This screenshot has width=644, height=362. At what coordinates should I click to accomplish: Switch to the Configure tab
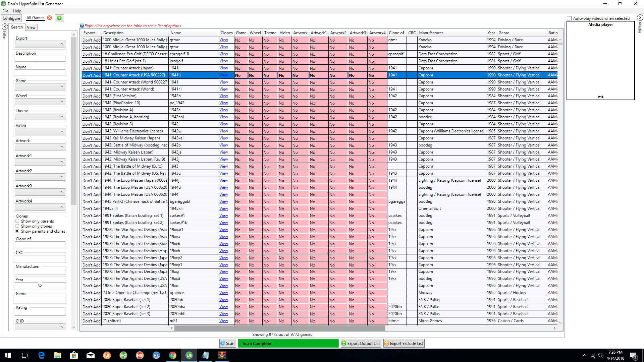tap(11, 18)
